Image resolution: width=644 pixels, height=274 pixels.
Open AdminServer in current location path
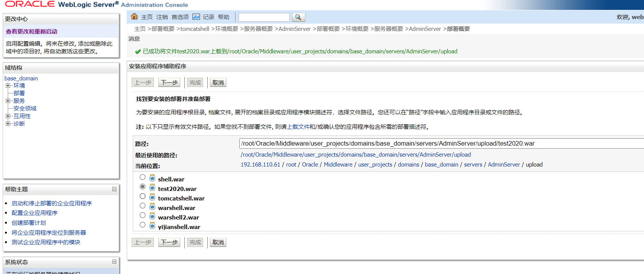tap(504, 165)
